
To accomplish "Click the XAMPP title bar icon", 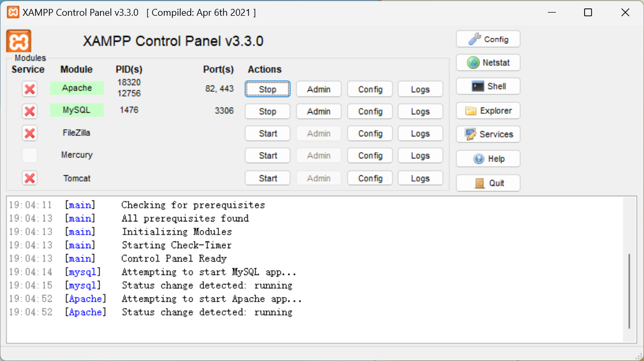I will click(13, 13).
